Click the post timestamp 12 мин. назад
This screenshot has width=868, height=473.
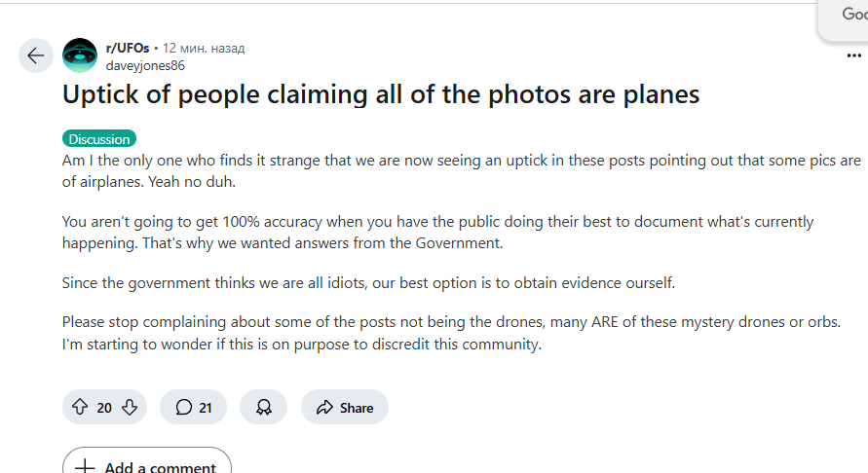coord(204,48)
